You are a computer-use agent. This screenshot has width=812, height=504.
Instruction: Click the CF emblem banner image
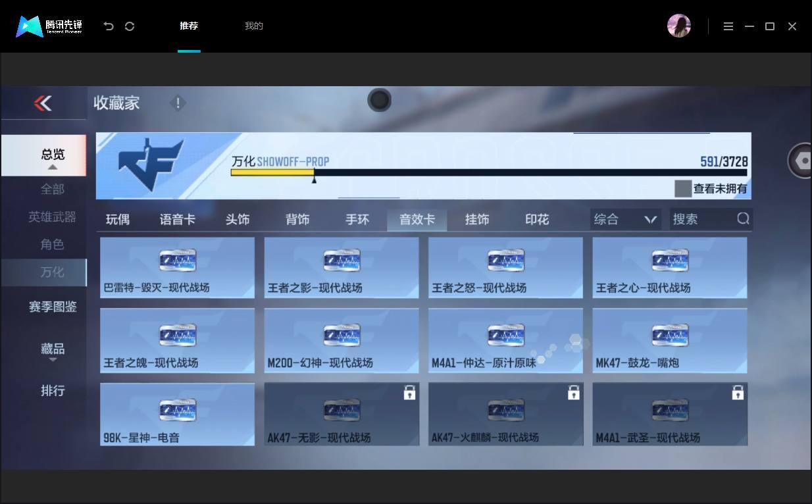tap(151, 165)
